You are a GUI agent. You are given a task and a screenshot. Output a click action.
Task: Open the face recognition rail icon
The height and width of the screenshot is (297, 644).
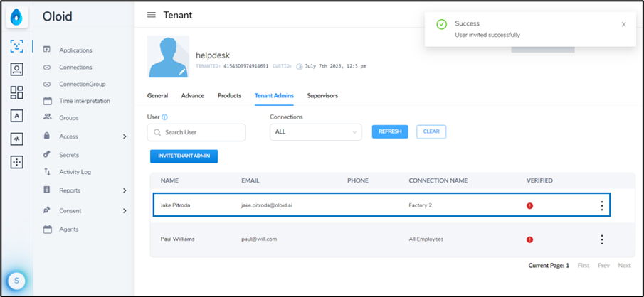[x=17, y=46]
